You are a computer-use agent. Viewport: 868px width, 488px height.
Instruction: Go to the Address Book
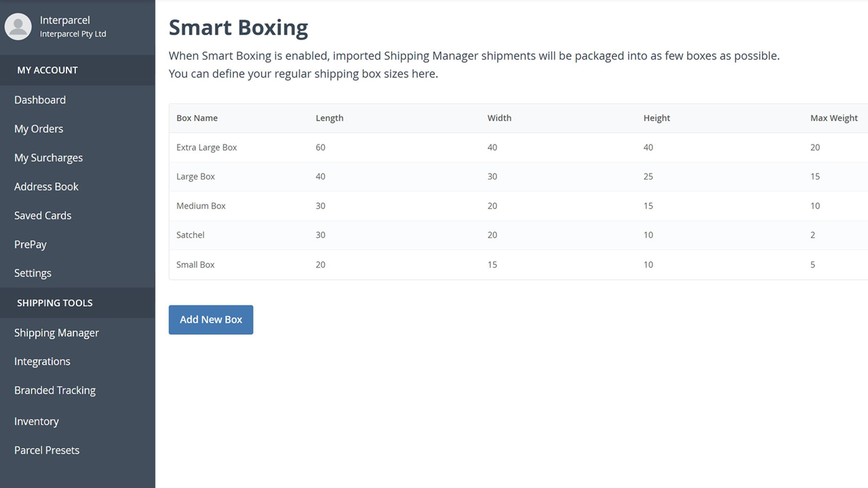pos(45,186)
